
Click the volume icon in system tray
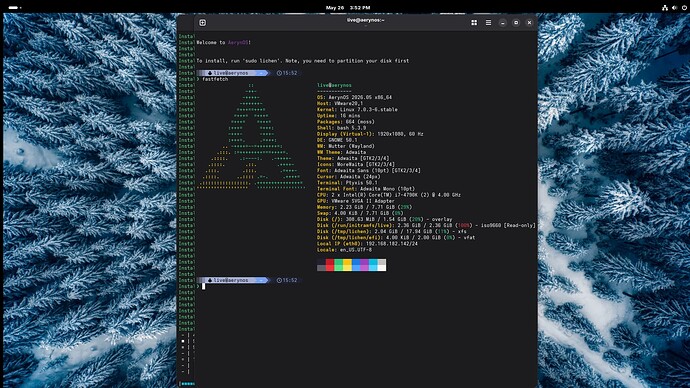coord(674,7)
